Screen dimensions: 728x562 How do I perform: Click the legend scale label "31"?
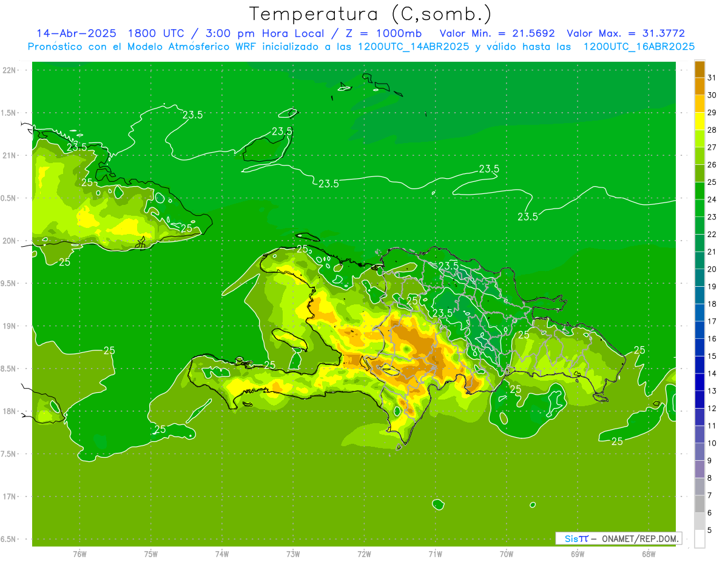[x=712, y=78]
